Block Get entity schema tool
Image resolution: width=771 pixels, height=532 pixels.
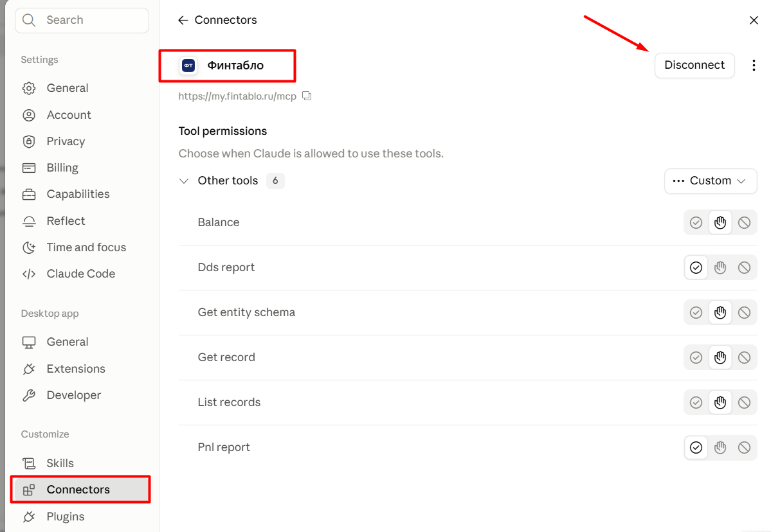[x=744, y=312]
